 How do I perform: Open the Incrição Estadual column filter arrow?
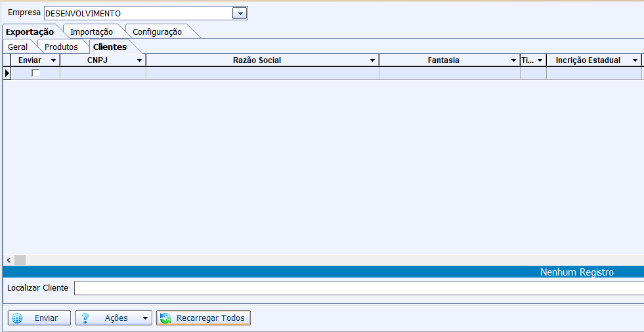635,60
